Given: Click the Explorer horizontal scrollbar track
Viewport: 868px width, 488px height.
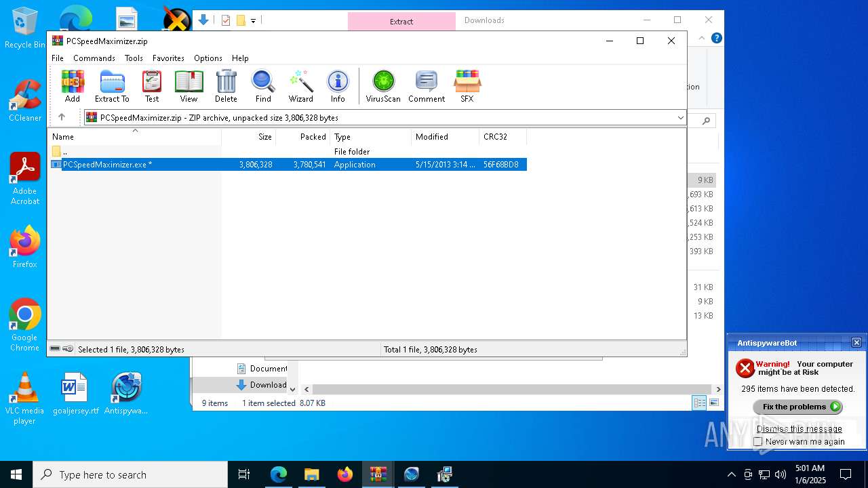Looking at the screenshot, I should point(512,389).
